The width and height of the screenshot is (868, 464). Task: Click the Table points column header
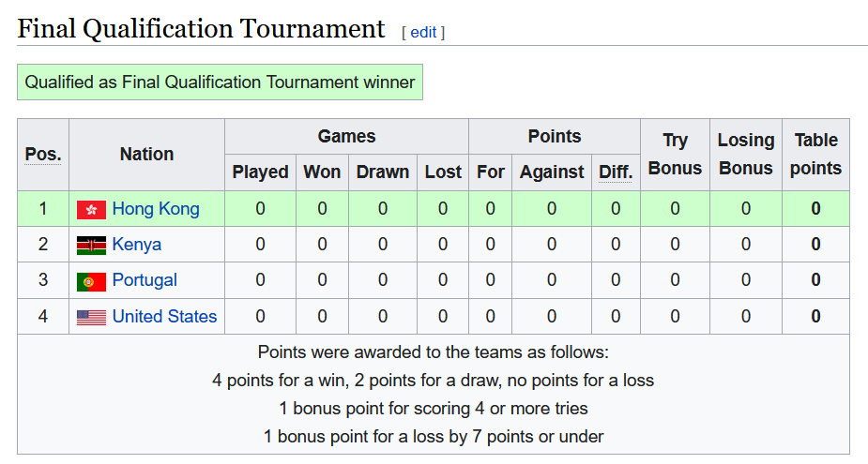[816, 155]
